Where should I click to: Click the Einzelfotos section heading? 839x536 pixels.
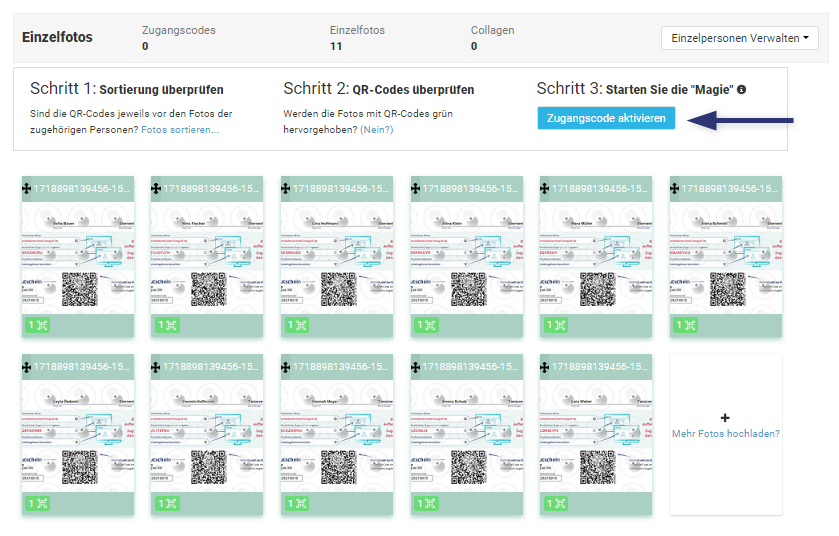coord(57,37)
